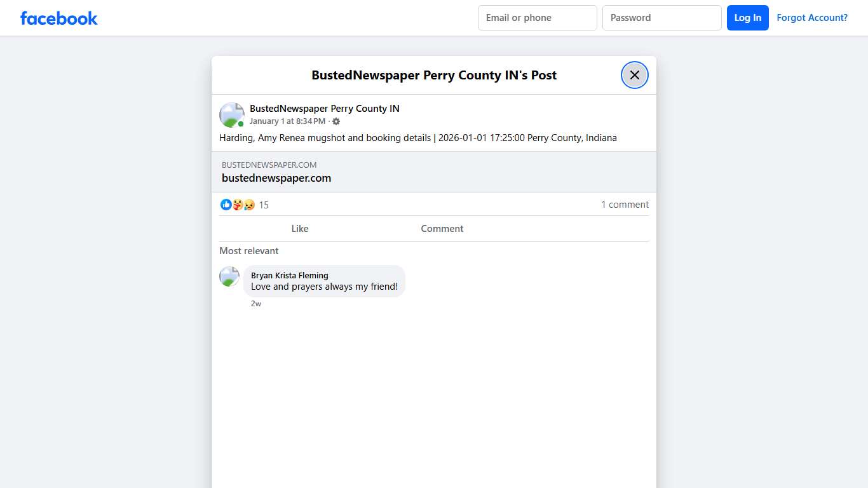Select the Comment action on the post
The image size is (868, 488).
point(442,228)
